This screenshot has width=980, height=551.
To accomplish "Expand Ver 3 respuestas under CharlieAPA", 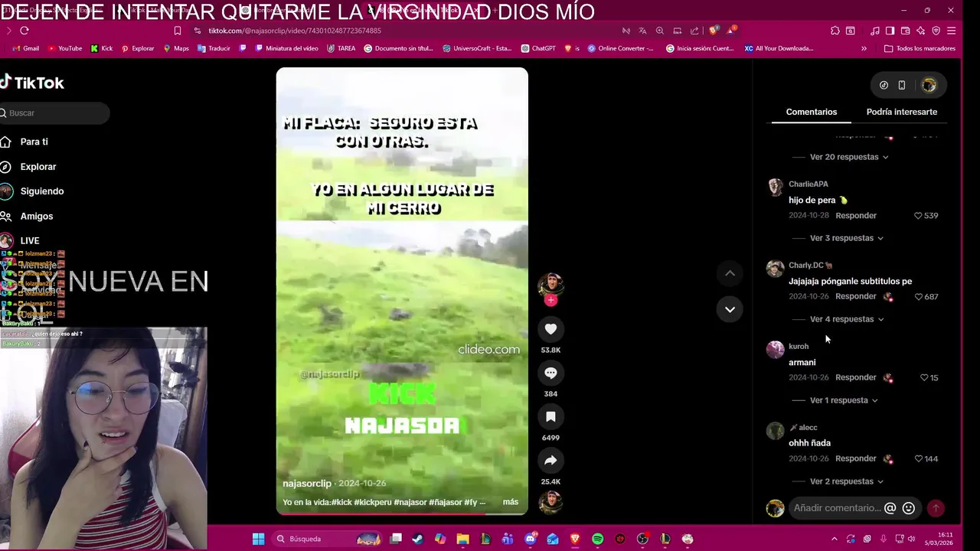I will point(847,238).
